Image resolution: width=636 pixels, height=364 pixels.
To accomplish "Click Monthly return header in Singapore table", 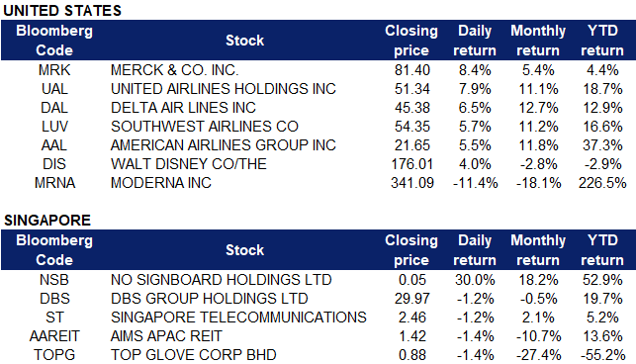I will point(538,250).
